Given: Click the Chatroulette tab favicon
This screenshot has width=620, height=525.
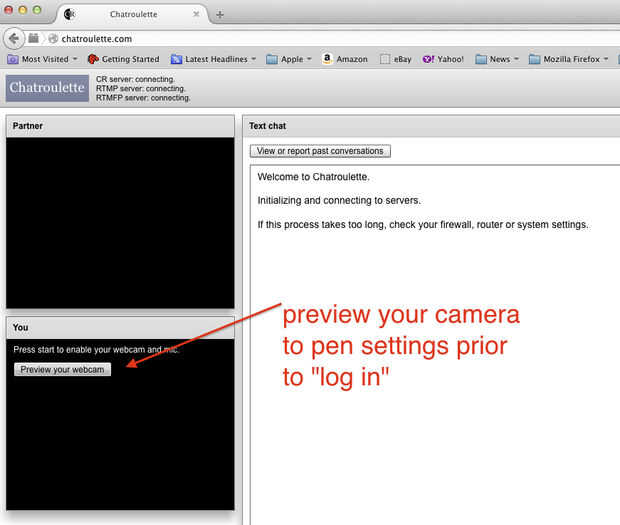Looking at the screenshot, I should [69, 14].
